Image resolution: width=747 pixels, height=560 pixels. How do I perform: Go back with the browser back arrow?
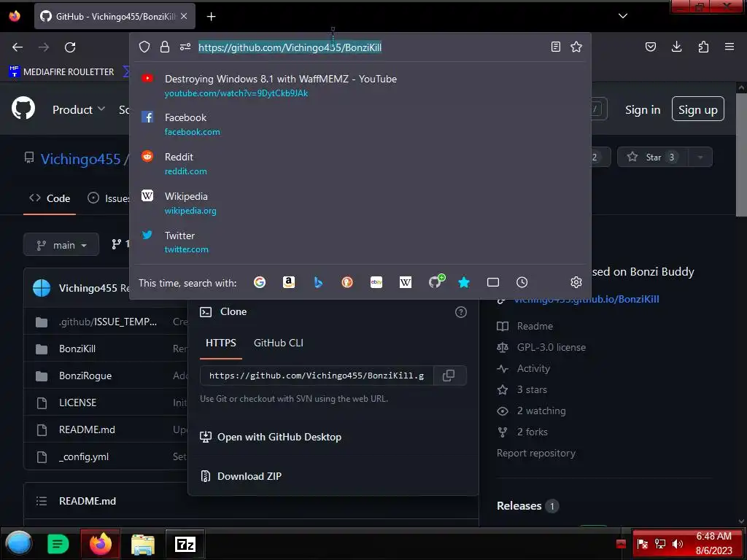coord(18,47)
